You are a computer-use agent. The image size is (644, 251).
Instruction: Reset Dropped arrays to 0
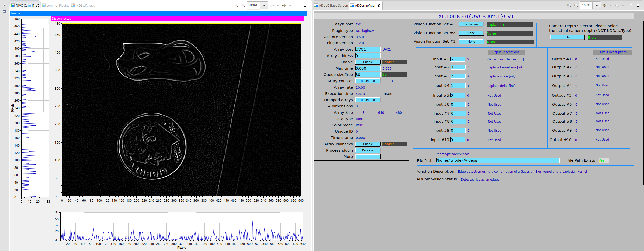click(368, 100)
